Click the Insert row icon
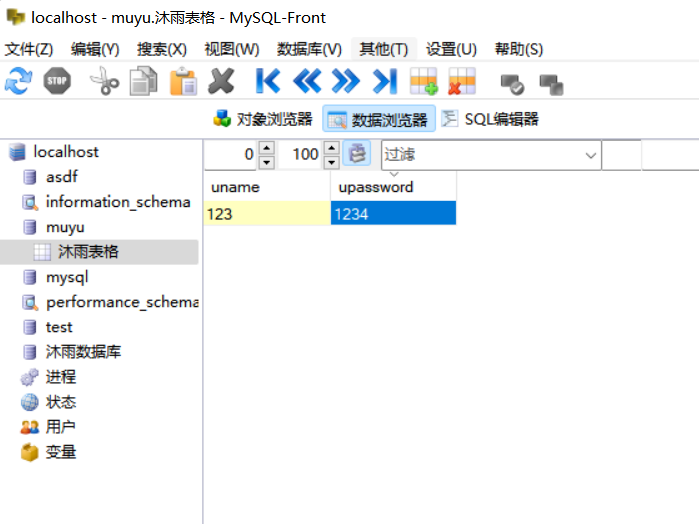The width and height of the screenshot is (699, 524). coord(424,81)
